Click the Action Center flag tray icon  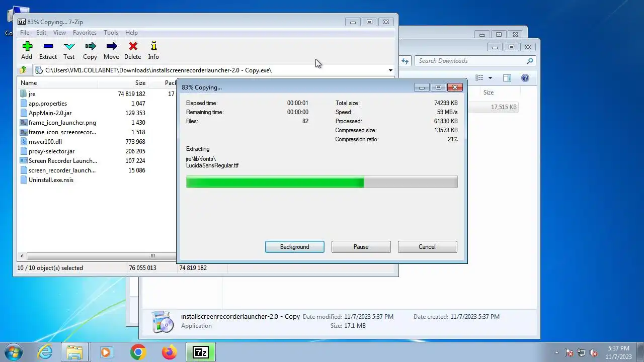pyautogui.click(x=569, y=353)
